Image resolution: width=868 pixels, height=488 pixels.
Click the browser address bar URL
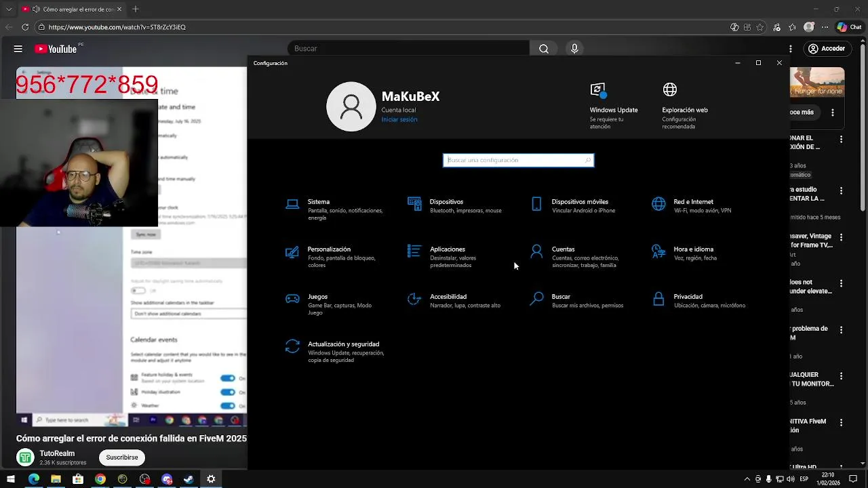click(x=117, y=27)
